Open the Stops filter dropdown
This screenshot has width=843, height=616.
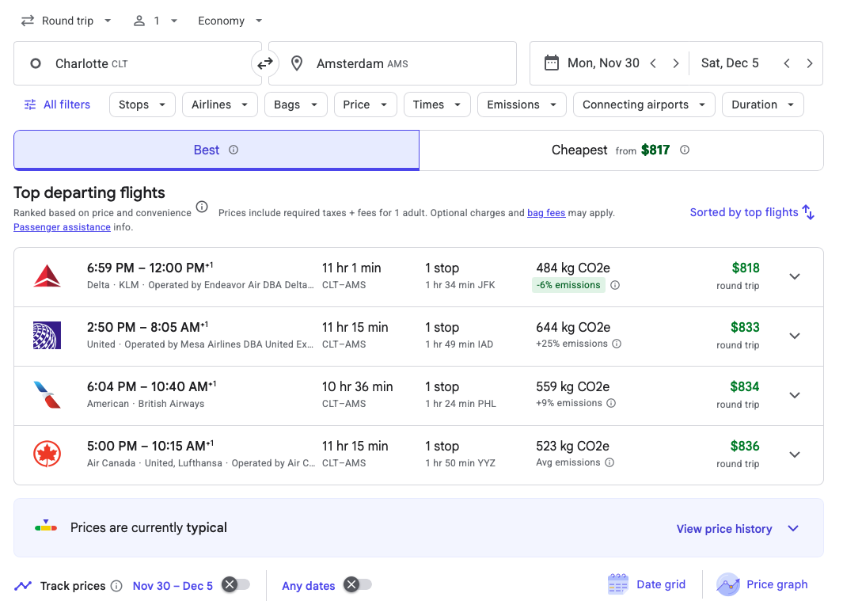pos(142,105)
